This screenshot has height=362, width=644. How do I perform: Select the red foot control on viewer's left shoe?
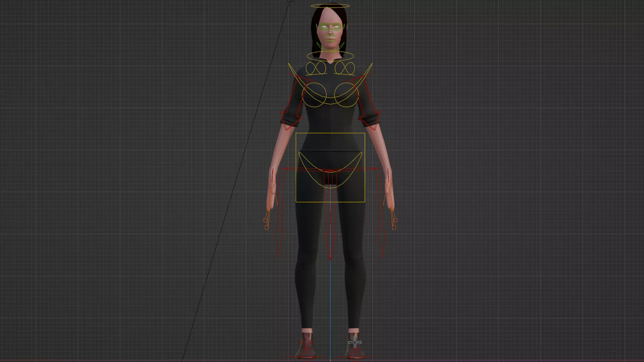click(x=305, y=349)
